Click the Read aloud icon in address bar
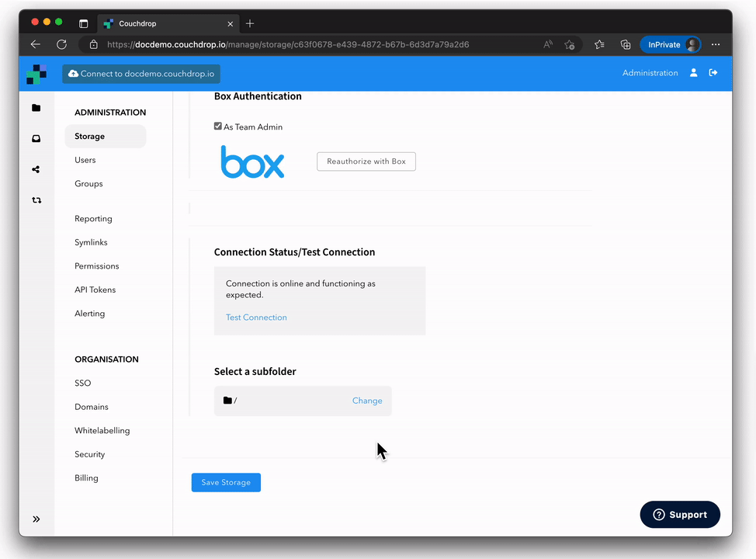 pos(548,44)
